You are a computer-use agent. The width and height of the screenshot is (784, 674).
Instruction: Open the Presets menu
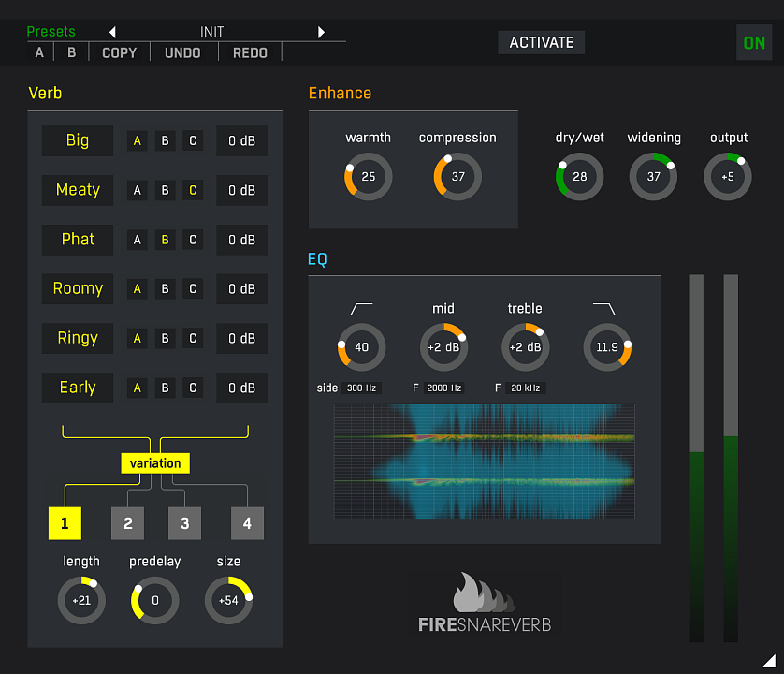(x=51, y=32)
